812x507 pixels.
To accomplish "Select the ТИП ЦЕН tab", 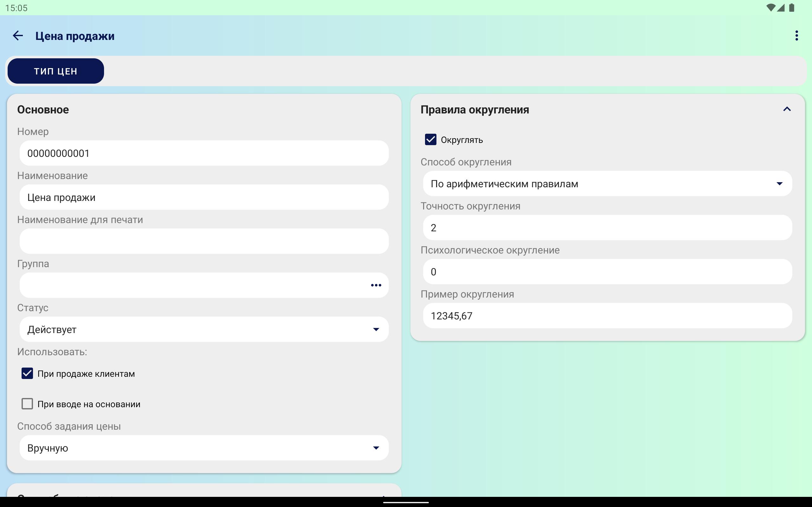I will pos(56,71).
